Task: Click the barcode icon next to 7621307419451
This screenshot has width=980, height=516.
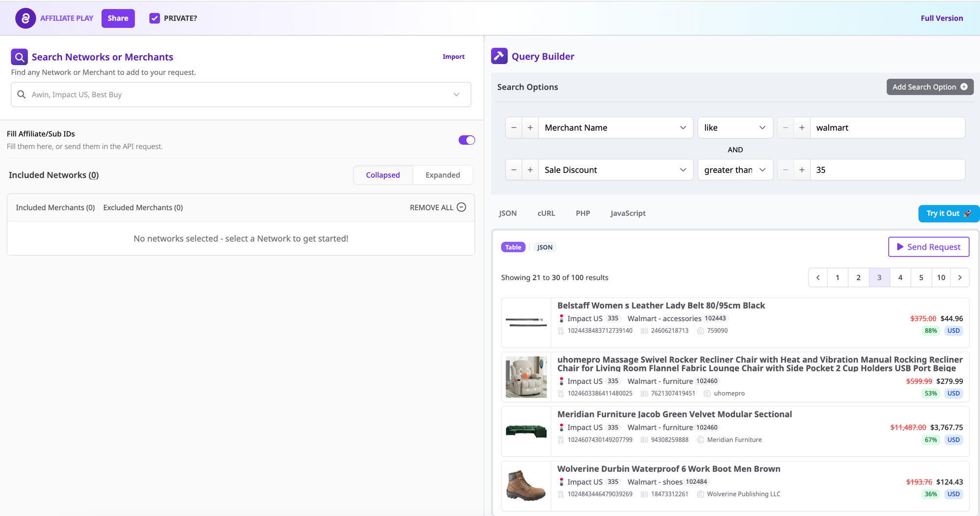Action: point(644,393)
